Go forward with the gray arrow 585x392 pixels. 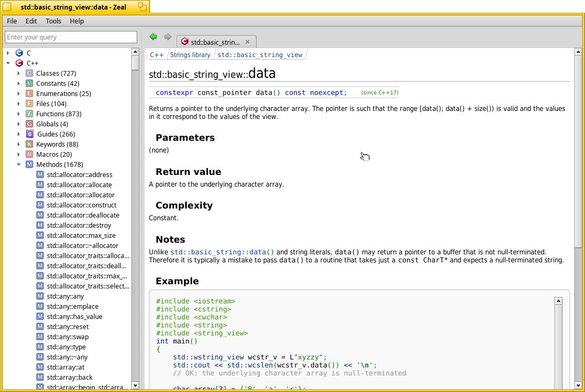click(168, 36)
